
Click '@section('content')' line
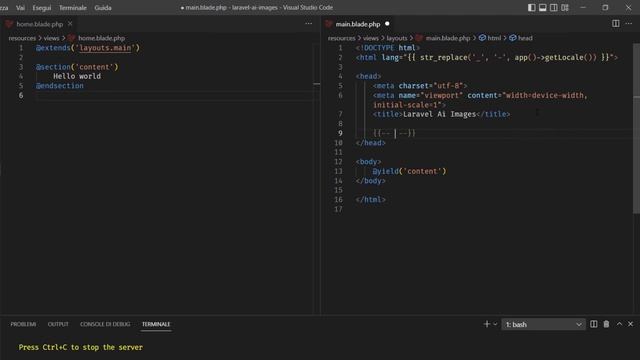point(77,67)
